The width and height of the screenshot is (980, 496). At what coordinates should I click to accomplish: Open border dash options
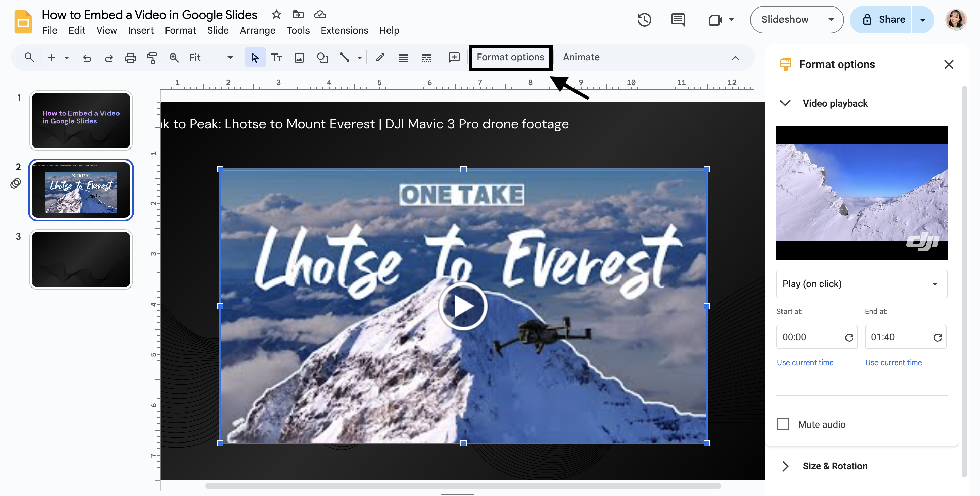[x=426, y=58]
